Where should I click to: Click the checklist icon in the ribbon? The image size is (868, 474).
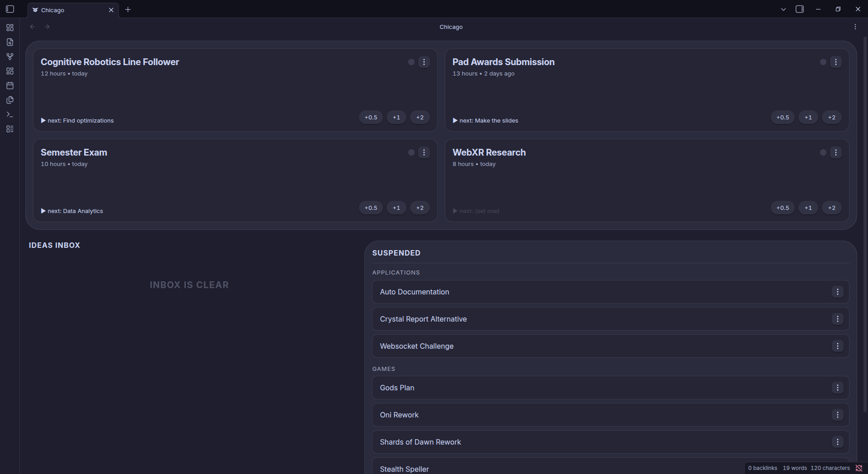point(10,129)
